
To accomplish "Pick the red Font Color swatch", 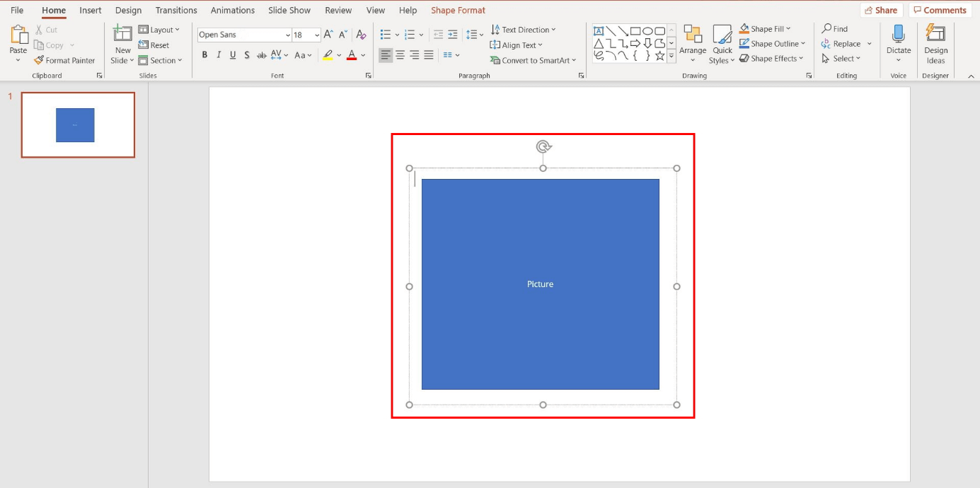I will (x=352, y=54).
